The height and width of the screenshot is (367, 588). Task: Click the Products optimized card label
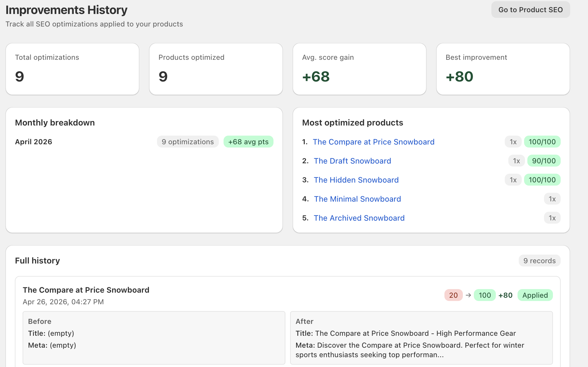click(x=191, y=57)
